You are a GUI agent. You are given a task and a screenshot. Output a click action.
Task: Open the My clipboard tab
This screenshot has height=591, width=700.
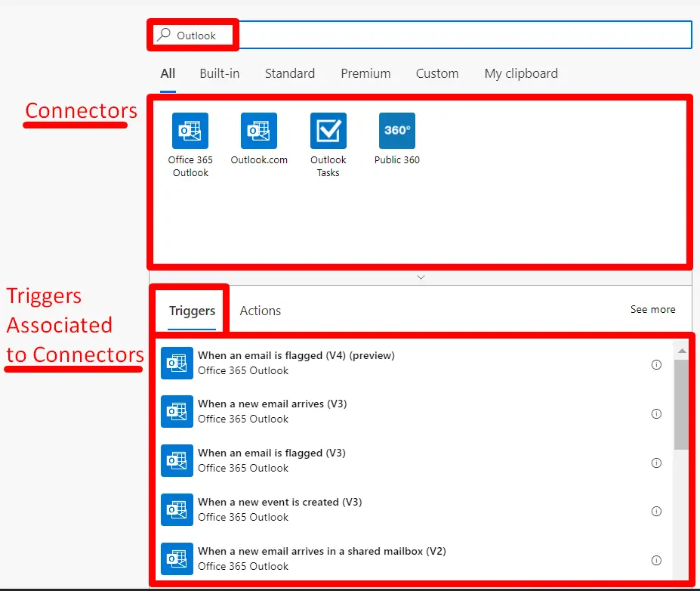(521, 73)
